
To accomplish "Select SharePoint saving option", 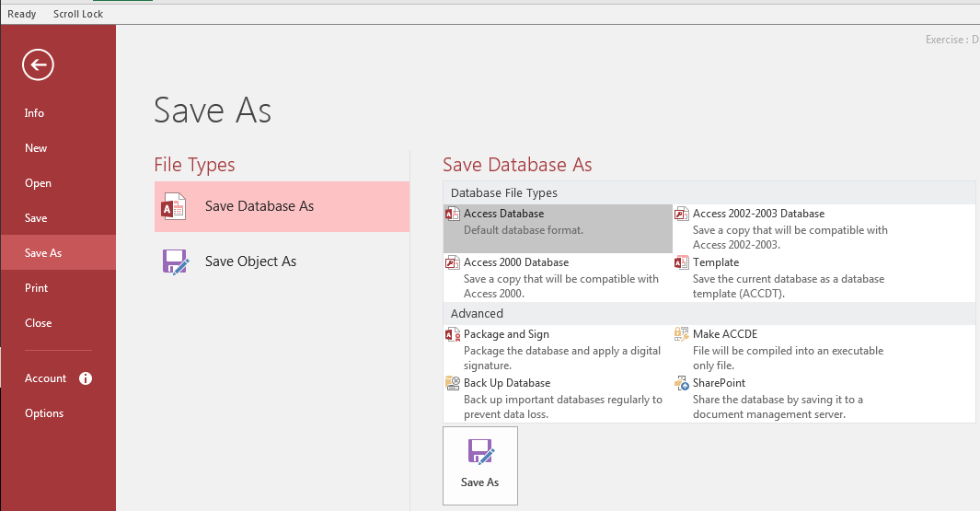I will 786,399.
